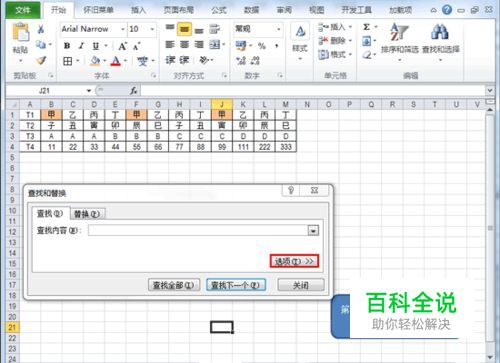This screenshot has height=363, width=500.
Task: Click the red font color A icon
Action: point(115,61)
